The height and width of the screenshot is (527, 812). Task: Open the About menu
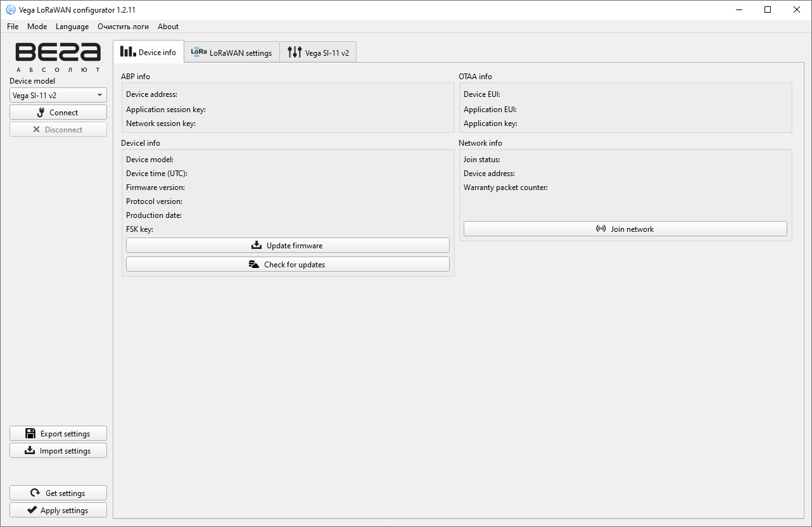pos(168,27)
